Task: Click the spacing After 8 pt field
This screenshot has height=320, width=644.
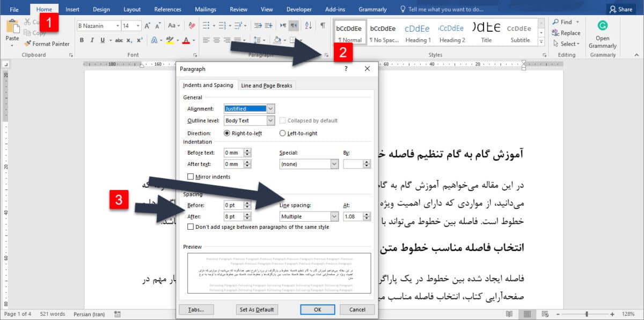Action: click(x=233, y=216)
